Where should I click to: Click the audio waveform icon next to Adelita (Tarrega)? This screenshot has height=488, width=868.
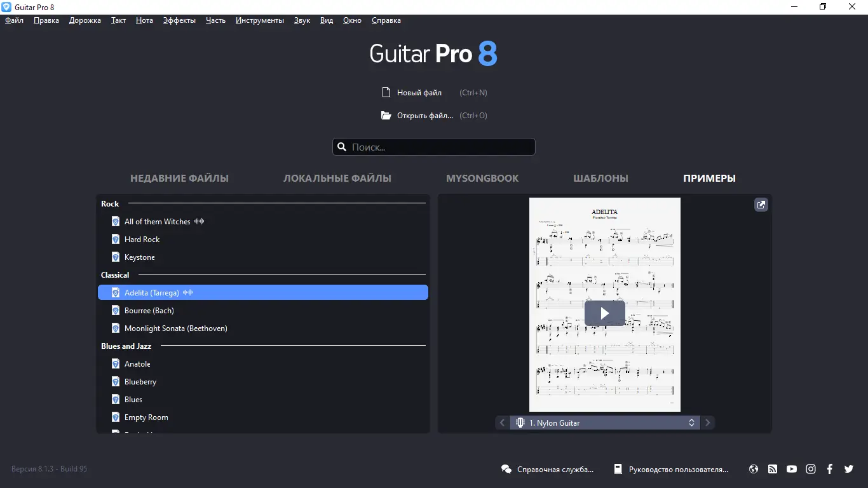[188, 293]
